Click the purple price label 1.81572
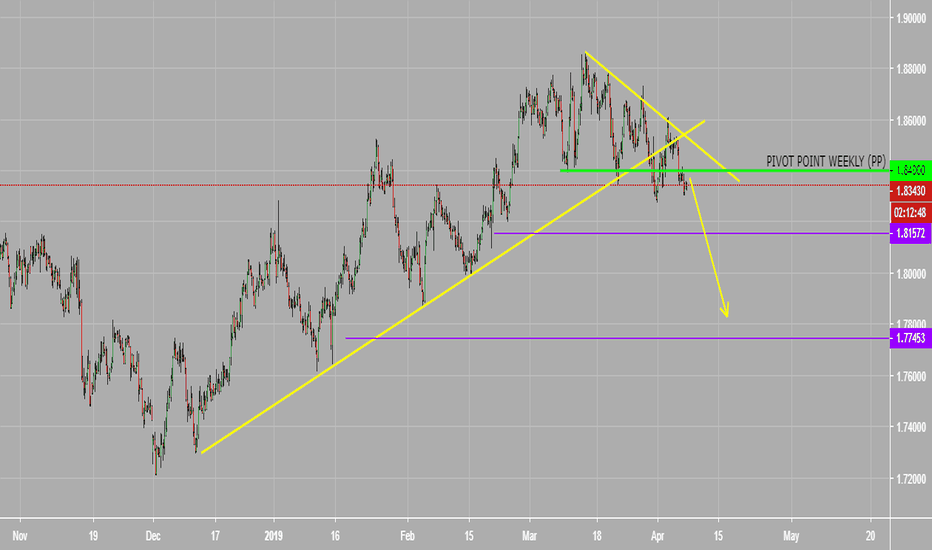The width and height of the screenshot is (932, 550). [x=911, y=233]
